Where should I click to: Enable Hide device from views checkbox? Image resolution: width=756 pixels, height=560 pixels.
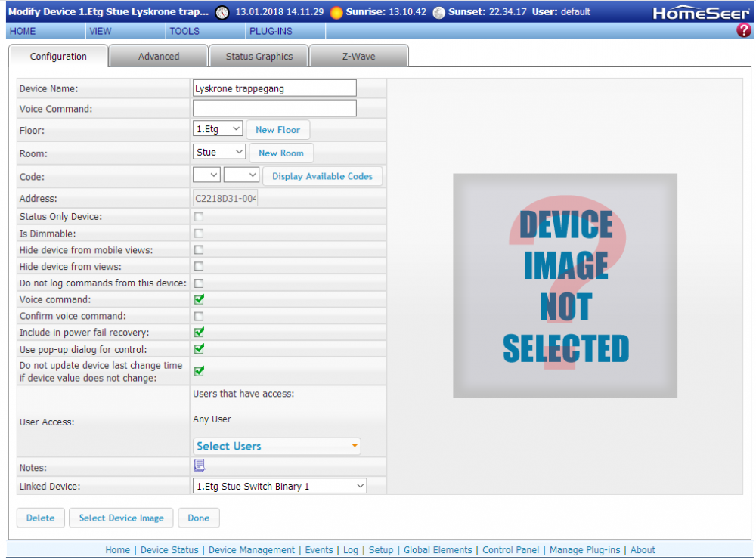coord(200,266)
